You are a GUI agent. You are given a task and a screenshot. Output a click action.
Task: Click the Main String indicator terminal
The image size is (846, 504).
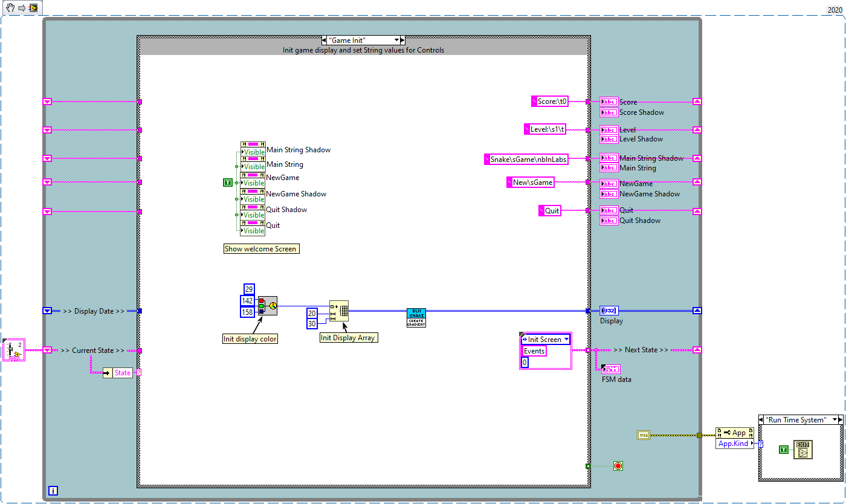(609, 168)
